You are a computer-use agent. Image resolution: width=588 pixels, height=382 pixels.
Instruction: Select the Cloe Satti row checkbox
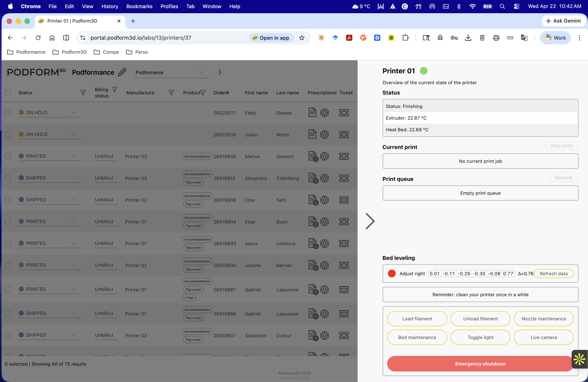coord(8,200)
